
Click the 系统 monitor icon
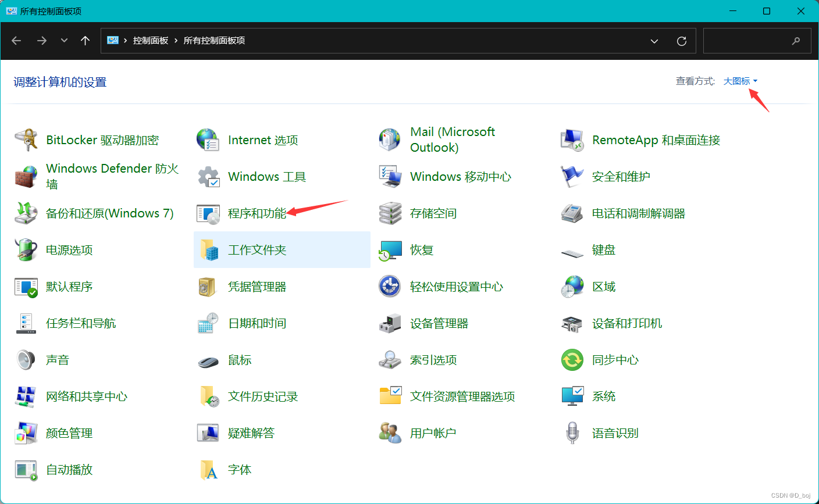(572, 396)
